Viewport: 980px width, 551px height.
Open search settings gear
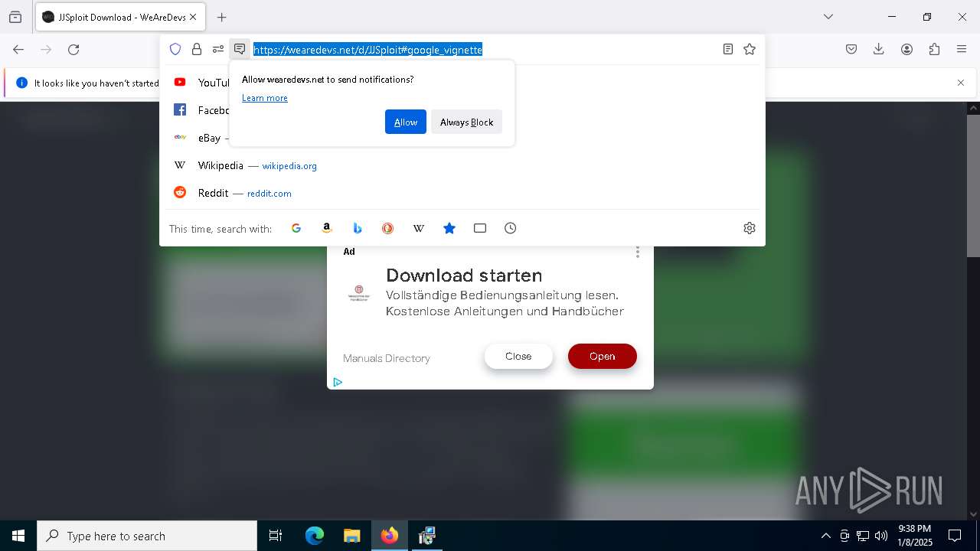pyautogui.click(x=750, y=228)
